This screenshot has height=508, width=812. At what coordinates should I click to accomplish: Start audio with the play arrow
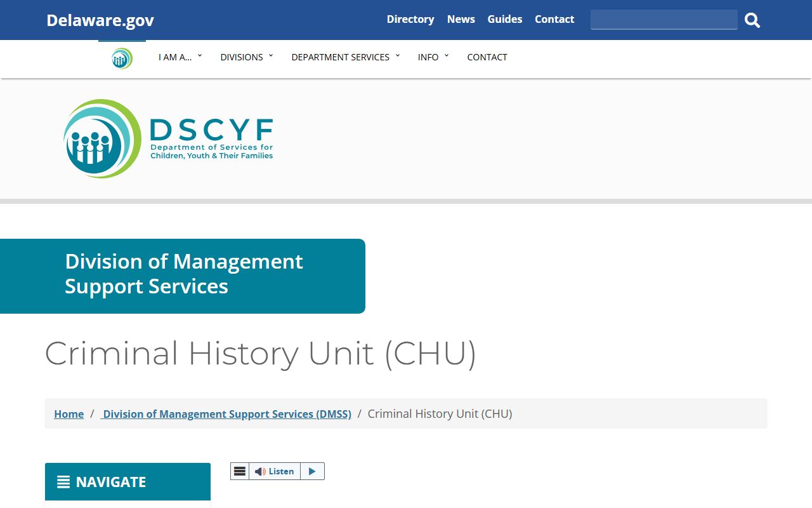[312, 471]
